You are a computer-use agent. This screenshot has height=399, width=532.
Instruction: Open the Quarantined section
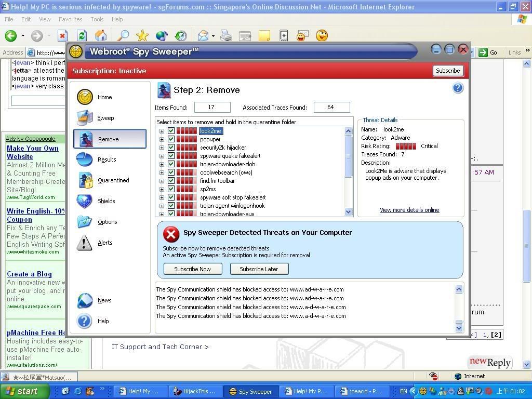pos(113,180)
